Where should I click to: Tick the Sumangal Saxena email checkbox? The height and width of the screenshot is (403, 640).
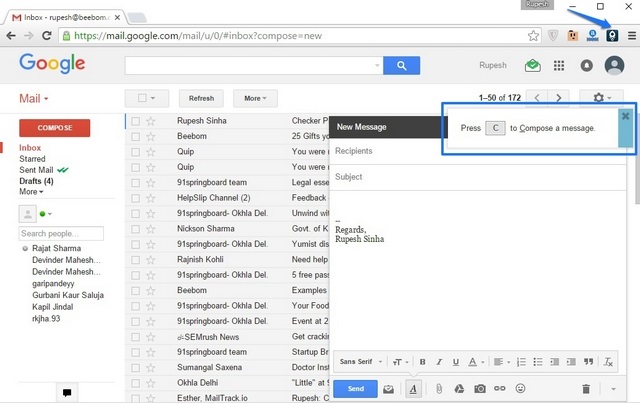136,368
